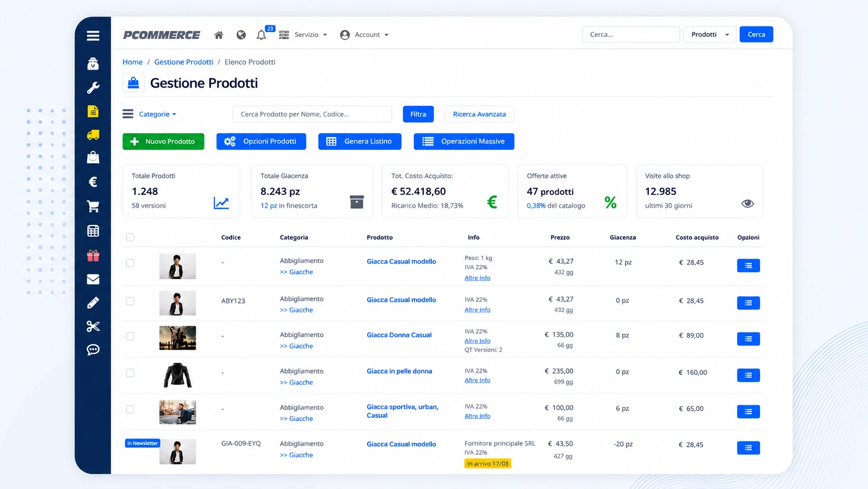This screenshot has width=868, height=489.
Task: Tick the Giacca in pelle donna checkbox
Action: click(x=130, y=373)
